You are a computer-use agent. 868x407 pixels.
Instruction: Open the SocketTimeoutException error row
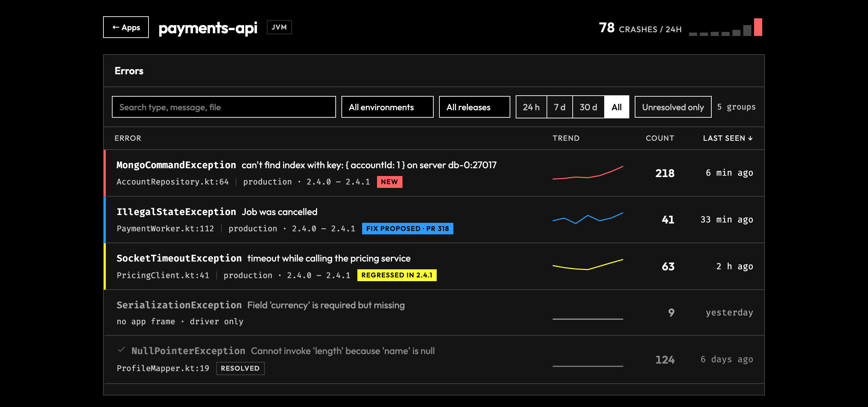point(434,266)
